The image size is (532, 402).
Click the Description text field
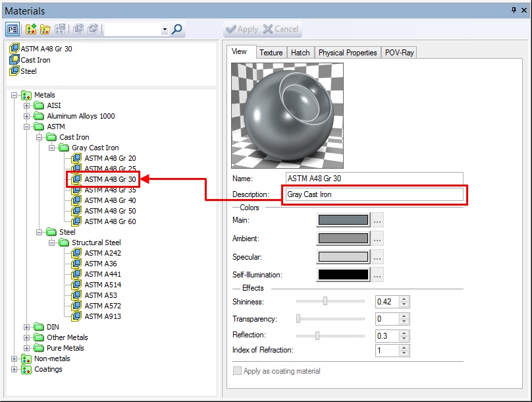point(374,195)
